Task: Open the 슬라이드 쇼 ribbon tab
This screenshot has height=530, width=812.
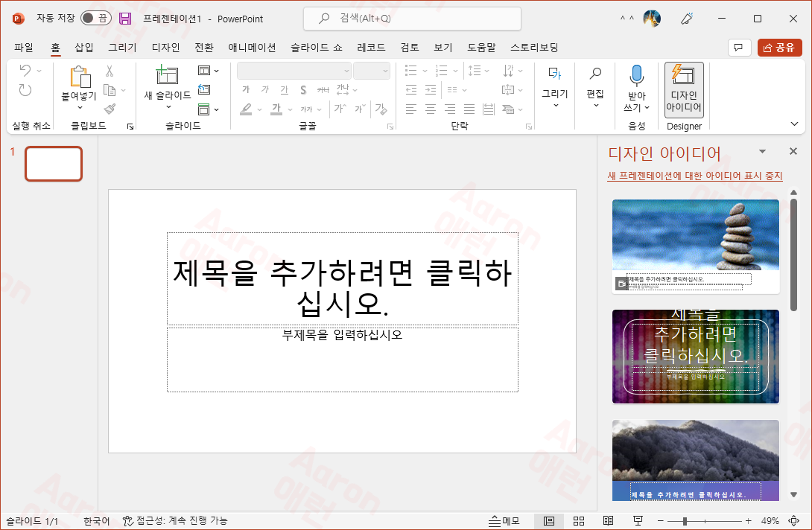Action: [x=317, y=48]
